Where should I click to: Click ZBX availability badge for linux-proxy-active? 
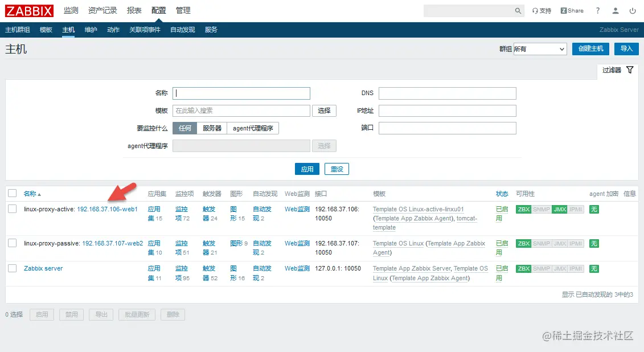tap(524, 210)
